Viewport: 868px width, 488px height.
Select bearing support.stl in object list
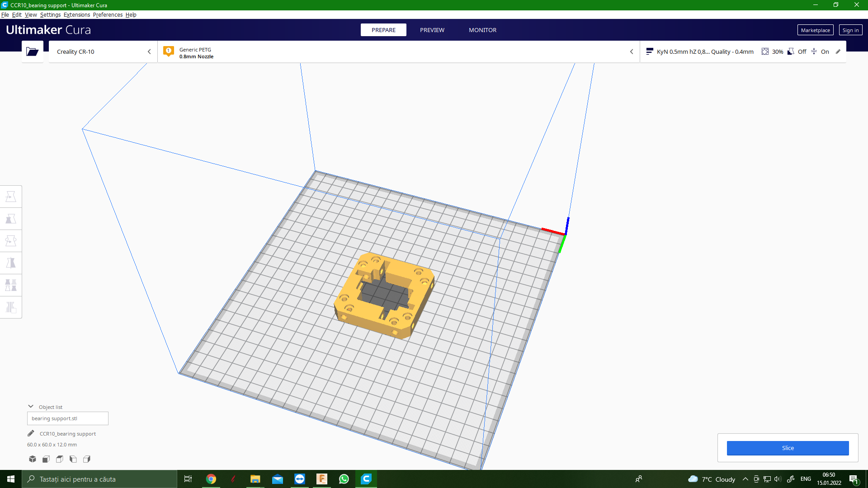(68, 418)
